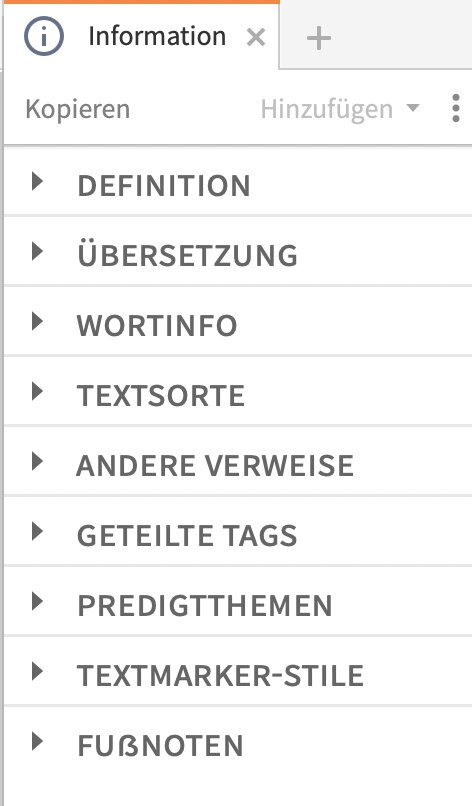Expand the PREDIGTTHEMEN section arrow
Screen dimensions: 472x806
tap(37, 601)
